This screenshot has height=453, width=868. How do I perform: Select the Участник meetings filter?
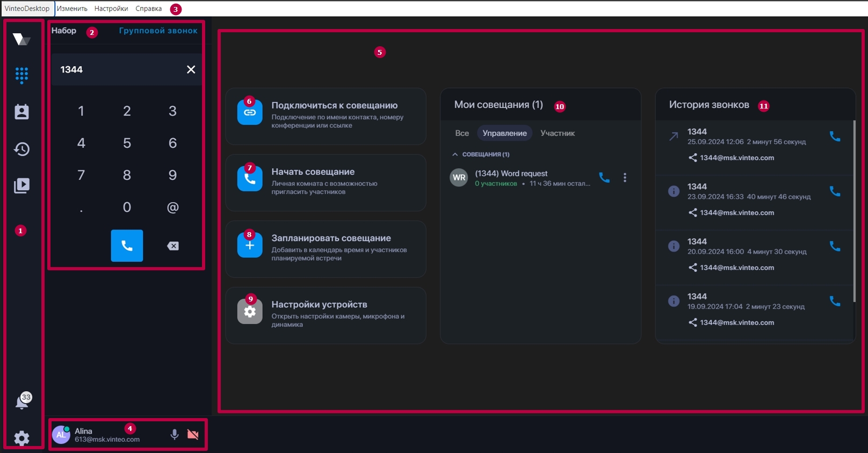(558, 133)
